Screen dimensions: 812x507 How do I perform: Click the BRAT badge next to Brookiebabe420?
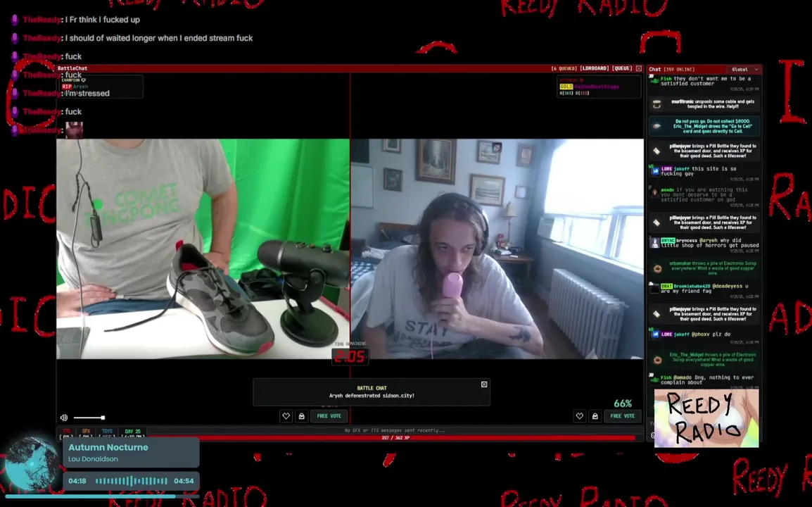666,286
